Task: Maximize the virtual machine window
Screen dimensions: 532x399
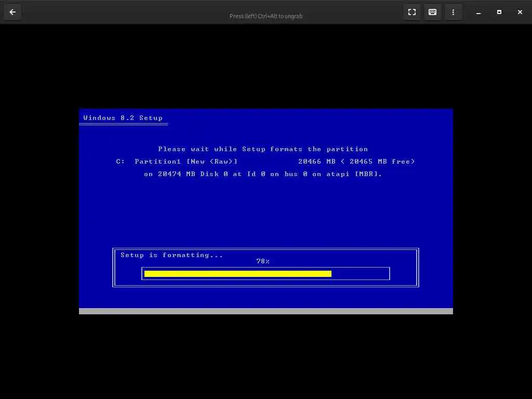Action: coord(499,12)
